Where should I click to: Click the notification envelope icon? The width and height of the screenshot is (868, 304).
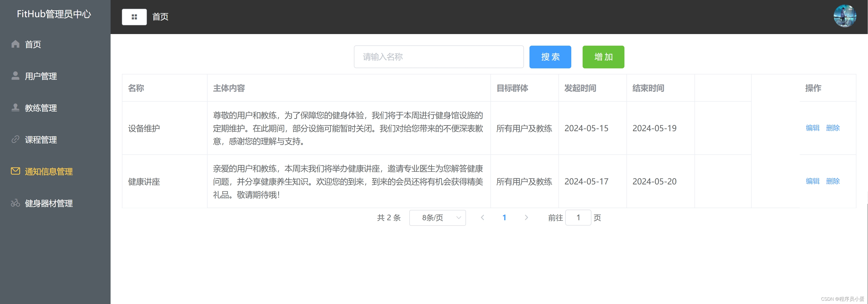point(16,171)
